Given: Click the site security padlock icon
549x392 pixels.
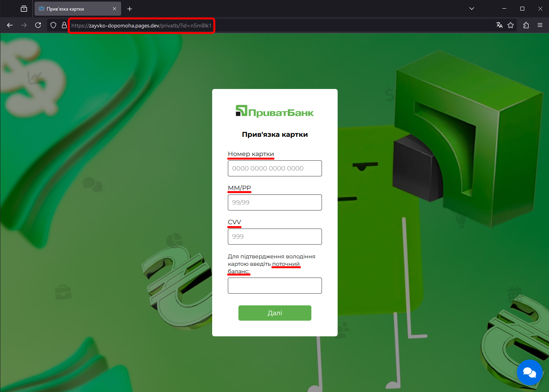Looking at the screenshot, I should coord(64,25).
